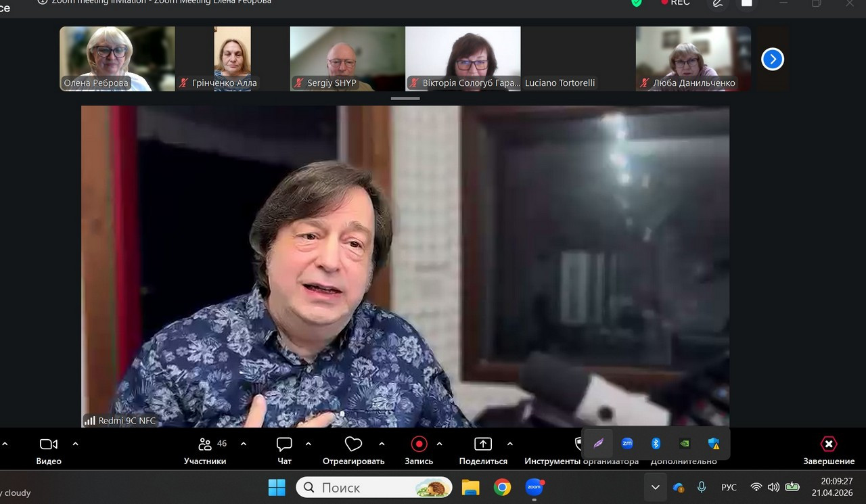Viewport: 866px width, 504px height.
Task: Click the Zoom icon in tray popup
Action: 627,444
